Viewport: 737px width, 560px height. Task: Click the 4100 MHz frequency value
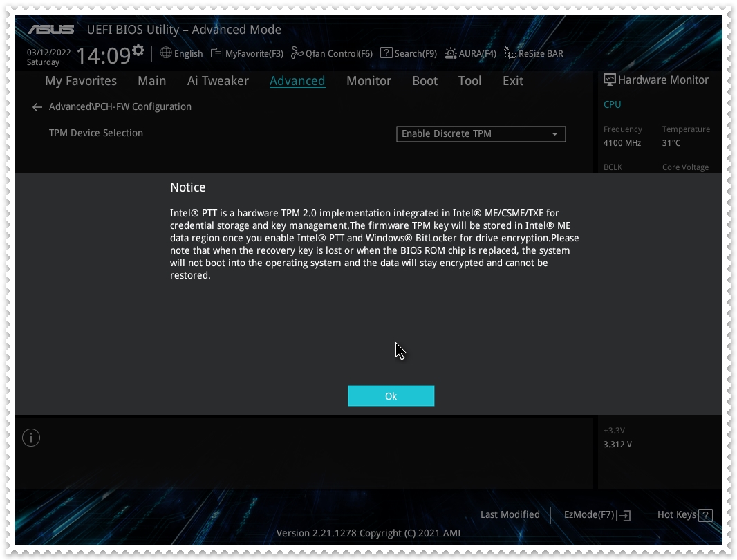tap(622, 143)
